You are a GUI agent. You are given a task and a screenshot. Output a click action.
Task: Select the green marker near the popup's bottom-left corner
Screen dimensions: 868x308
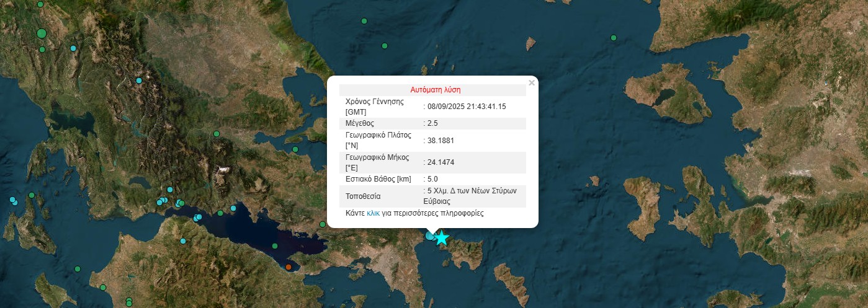pyautogui.click(x=323, y=224)
